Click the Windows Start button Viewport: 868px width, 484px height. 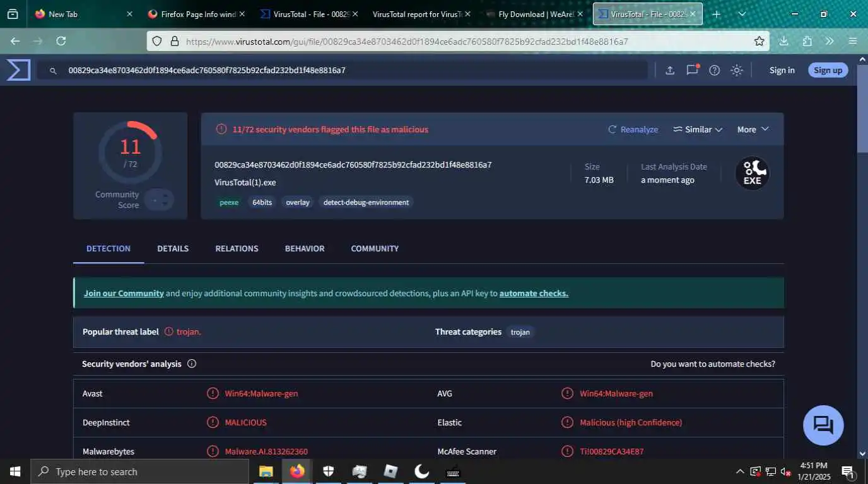15,471
